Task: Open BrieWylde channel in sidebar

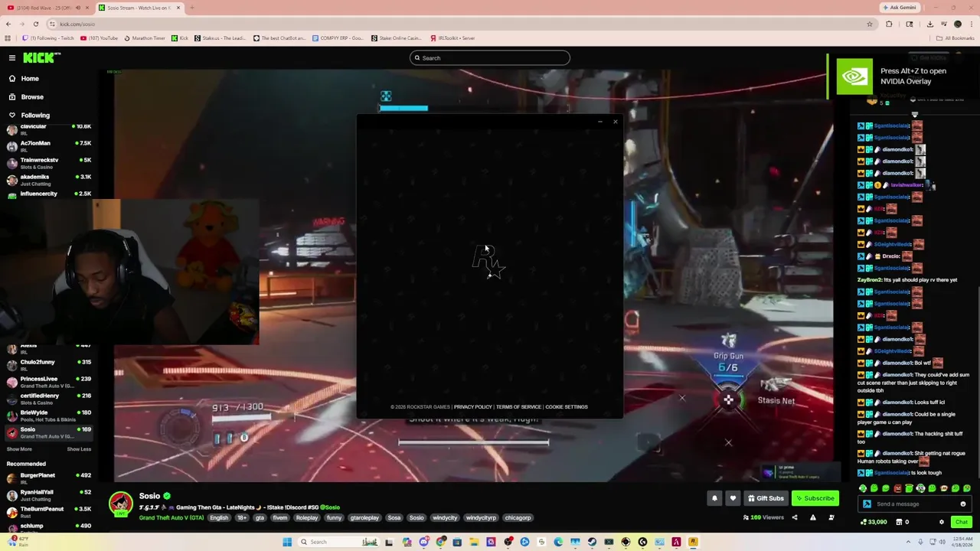Action: (x=47, y=416)
